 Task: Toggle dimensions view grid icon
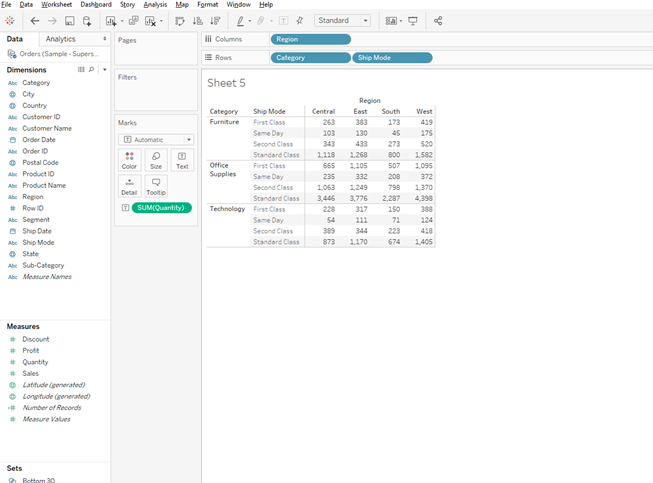(x=81, y=70)
